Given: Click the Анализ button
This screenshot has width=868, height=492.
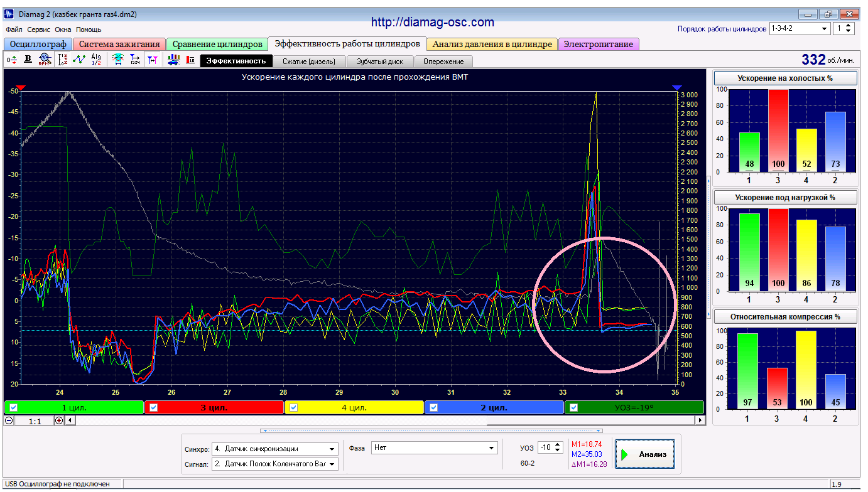Looking at the screenshot, I should 644,454.
